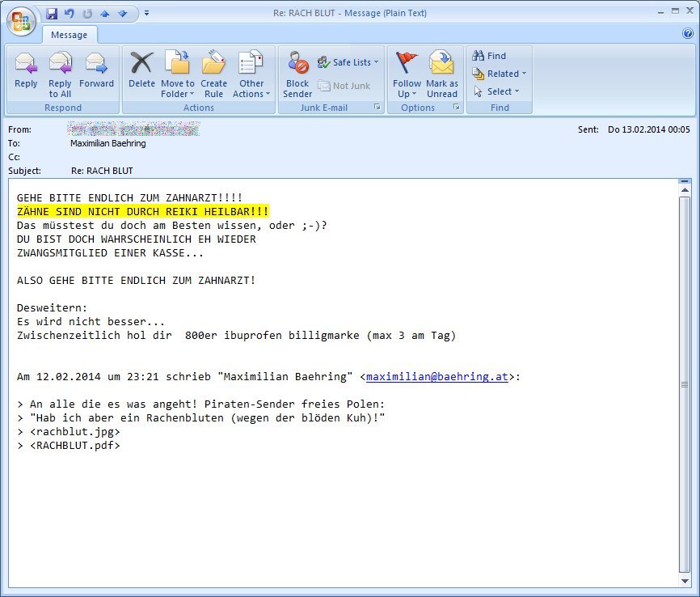Click the Undo icon in title bar
700x597 pixels.
70,14
